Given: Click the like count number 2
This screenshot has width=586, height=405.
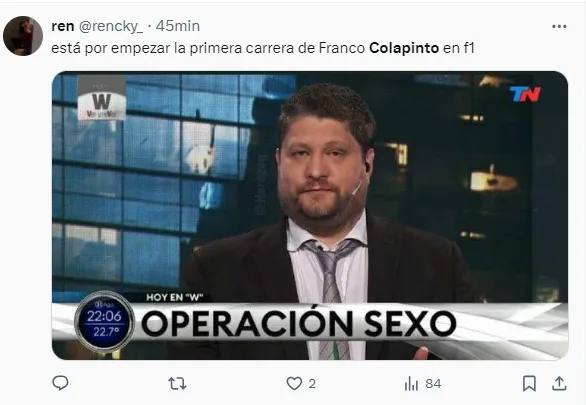Looking at the screenshot, I should [312, 384].
